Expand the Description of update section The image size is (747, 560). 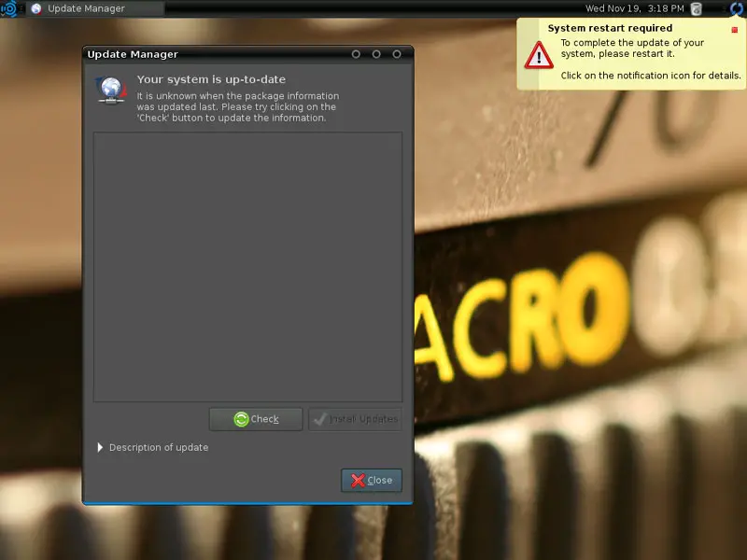point(153,447)
